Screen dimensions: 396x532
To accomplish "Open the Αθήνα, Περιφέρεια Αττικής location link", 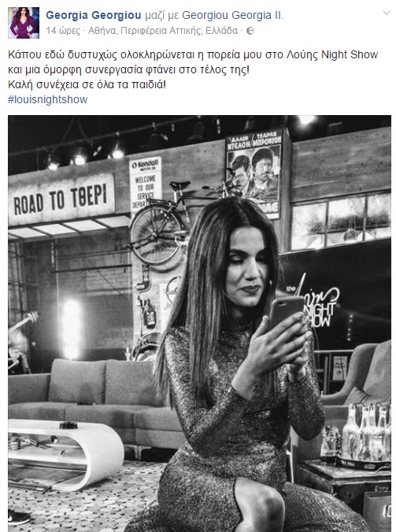I will [163, 31].
